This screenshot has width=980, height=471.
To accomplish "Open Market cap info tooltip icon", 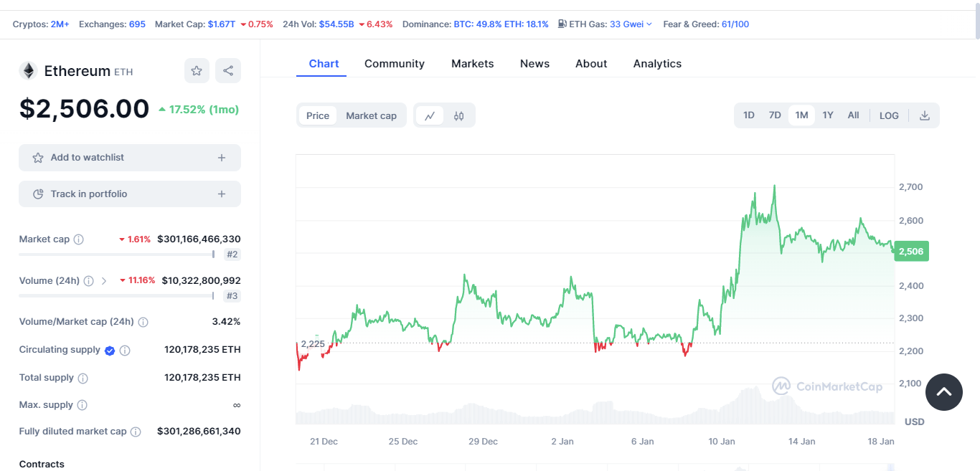I will click(79, 239).
